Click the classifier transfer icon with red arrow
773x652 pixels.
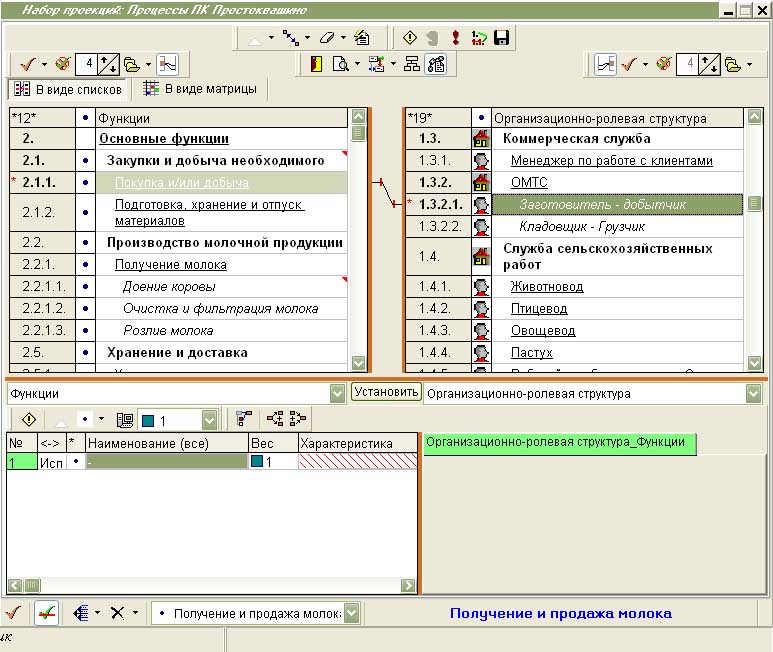tap(377, 64)
